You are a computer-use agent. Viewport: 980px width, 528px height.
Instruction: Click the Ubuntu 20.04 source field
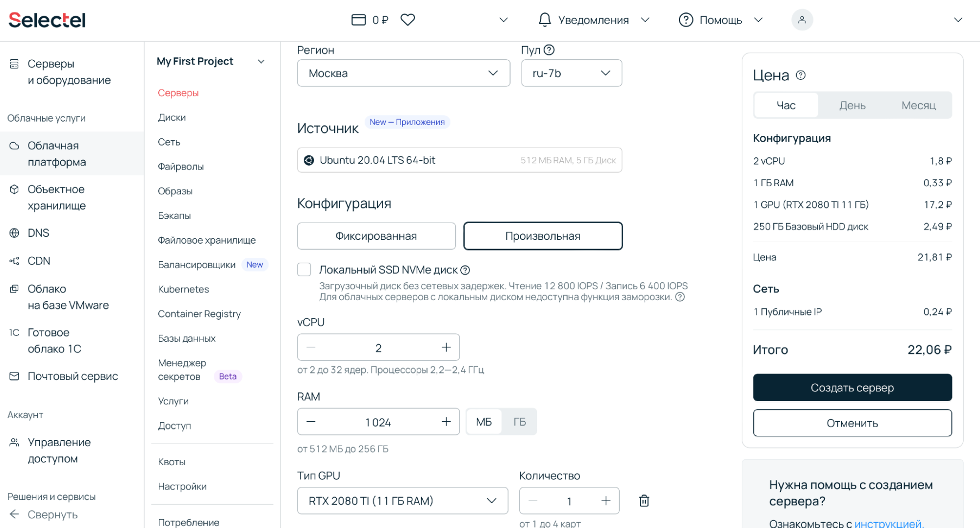459,160
